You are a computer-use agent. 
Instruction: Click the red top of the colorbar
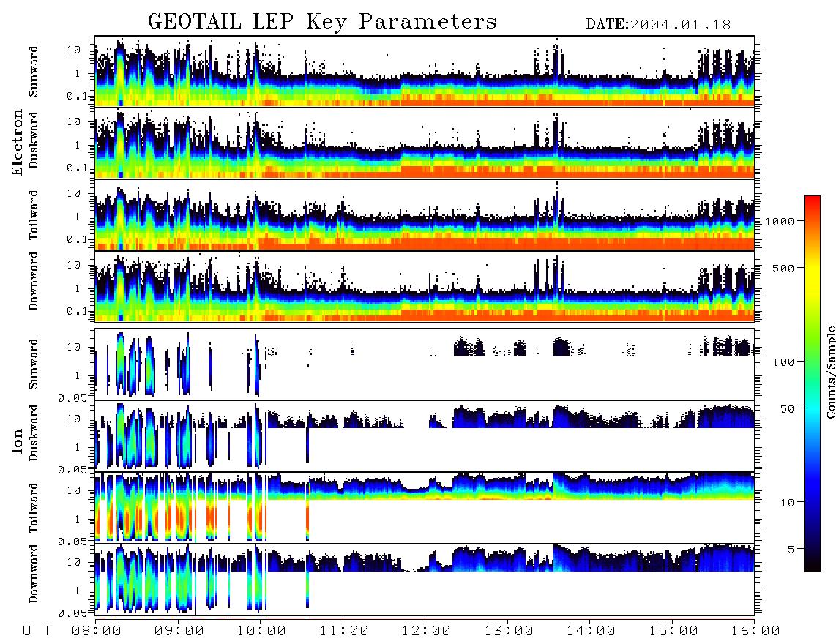(x=813, y=203)
